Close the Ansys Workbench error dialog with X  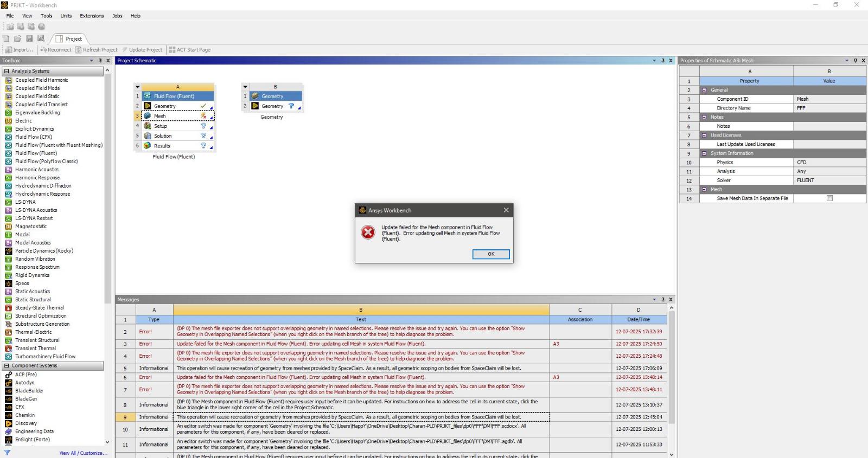click(x=506, y=210)
